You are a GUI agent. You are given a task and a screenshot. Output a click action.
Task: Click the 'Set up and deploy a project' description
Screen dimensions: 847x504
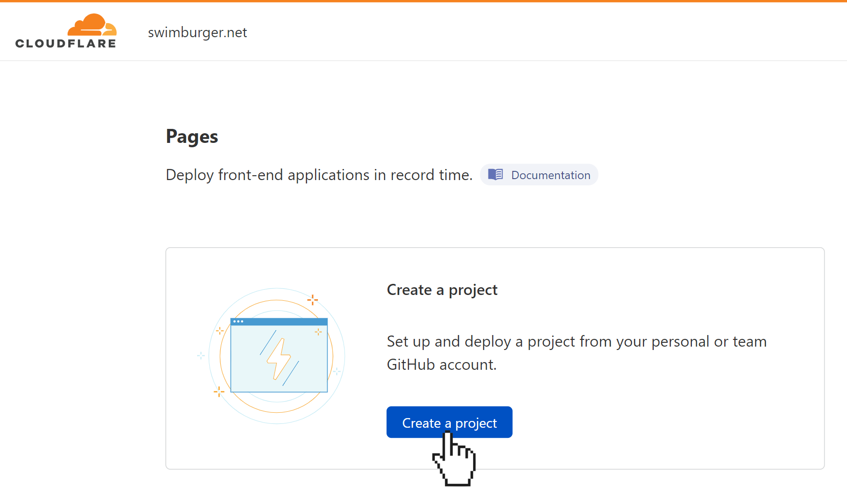[576, 353]
